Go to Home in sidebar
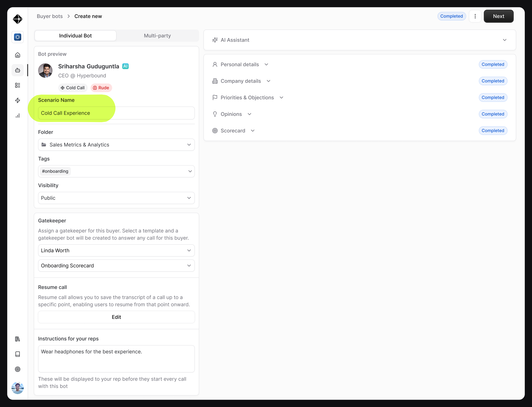532x407 pixels. [x=18, y=55]
